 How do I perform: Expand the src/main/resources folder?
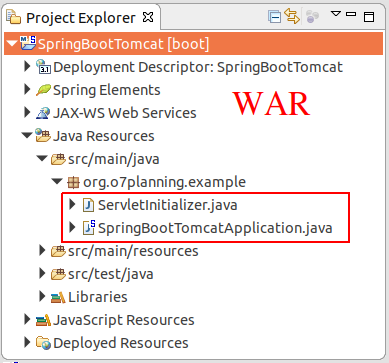pos(42,250)
